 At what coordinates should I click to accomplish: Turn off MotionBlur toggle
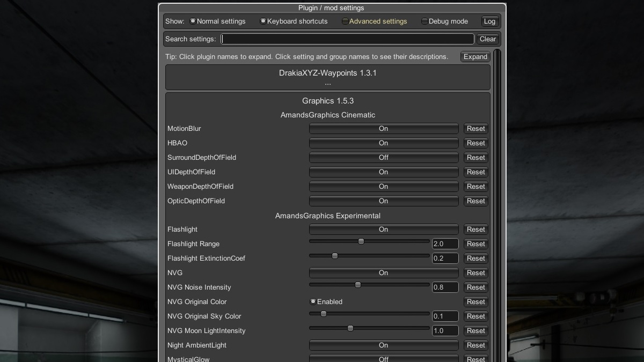pyautogui.click(x=383, y=129)
